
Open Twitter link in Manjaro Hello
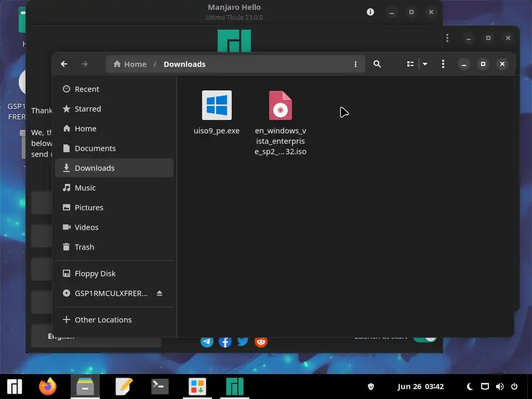tap(243, 342)
